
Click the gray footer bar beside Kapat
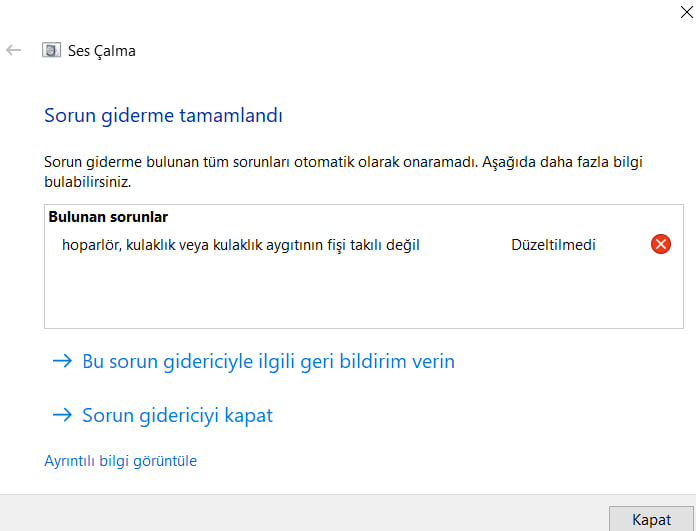pyautogui.click(x=300, y=513)
